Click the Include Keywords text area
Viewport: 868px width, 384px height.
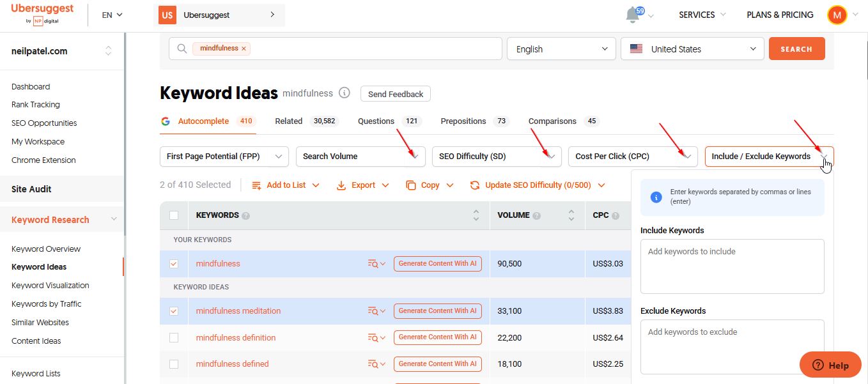tap(732, 266)
